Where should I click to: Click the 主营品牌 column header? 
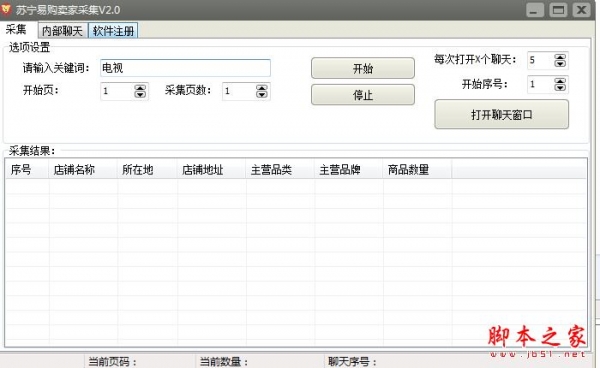(348, 169)
